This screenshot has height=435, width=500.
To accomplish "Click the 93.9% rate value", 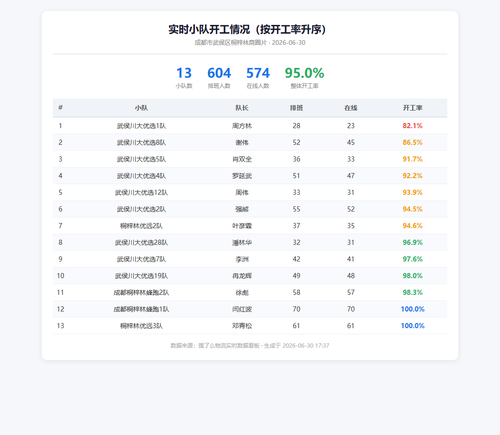I will [x=413, y=193].
